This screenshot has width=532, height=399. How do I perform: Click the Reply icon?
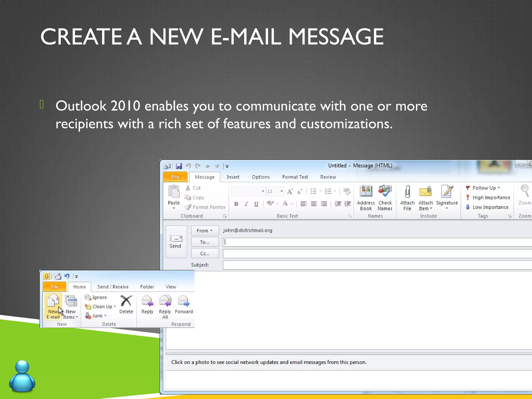[147, 301]
